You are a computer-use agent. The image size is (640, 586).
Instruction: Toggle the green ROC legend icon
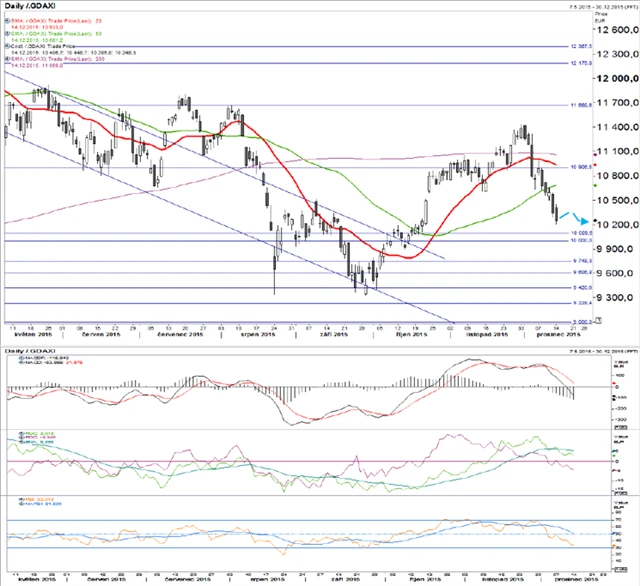[21, 433]
